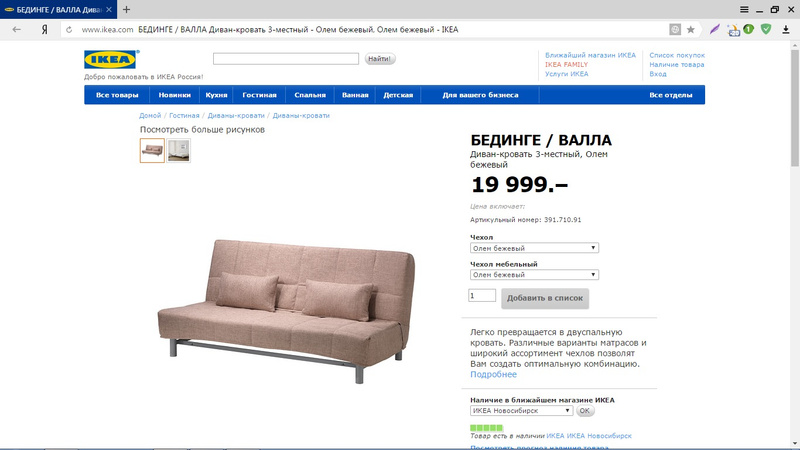This screenshot has width=800, height=450.
Task: Open the ИКЕА Новосибирск store dropdown
Action: click(x=521, y=410)
